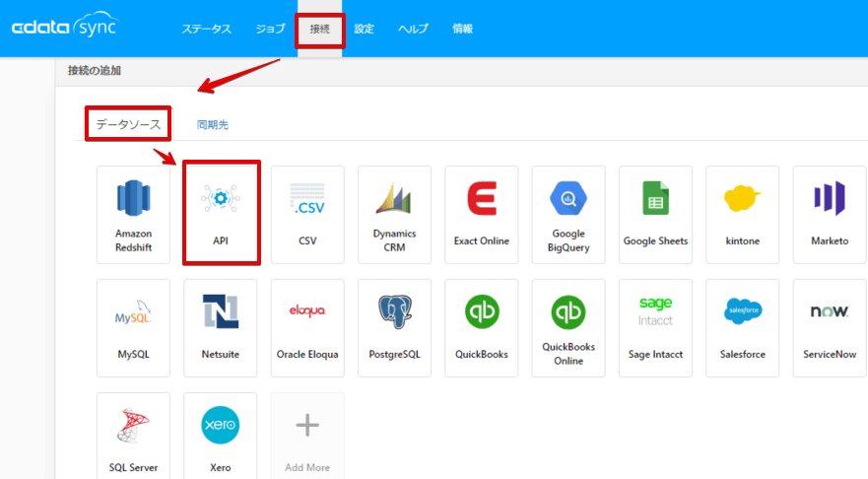This screenshot has width=868, height=479.
Task: Select the Google Sheets connector
Action: [x=655, y=215]
